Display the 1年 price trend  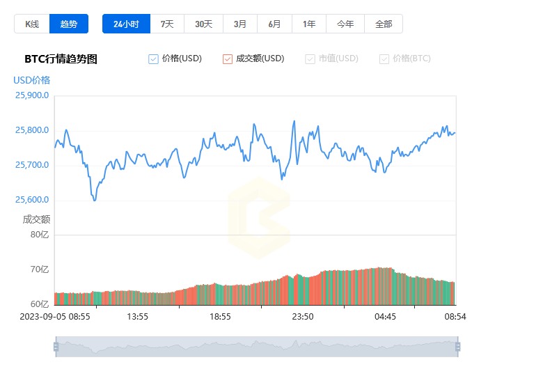pyautogui.click(x=309, y=24)
